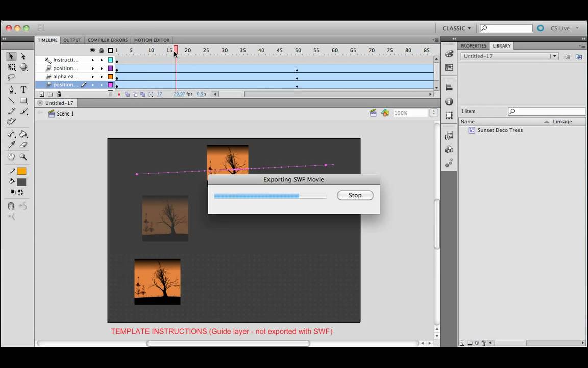
Task: Stop the SWF export
Action: coord(355,195)
